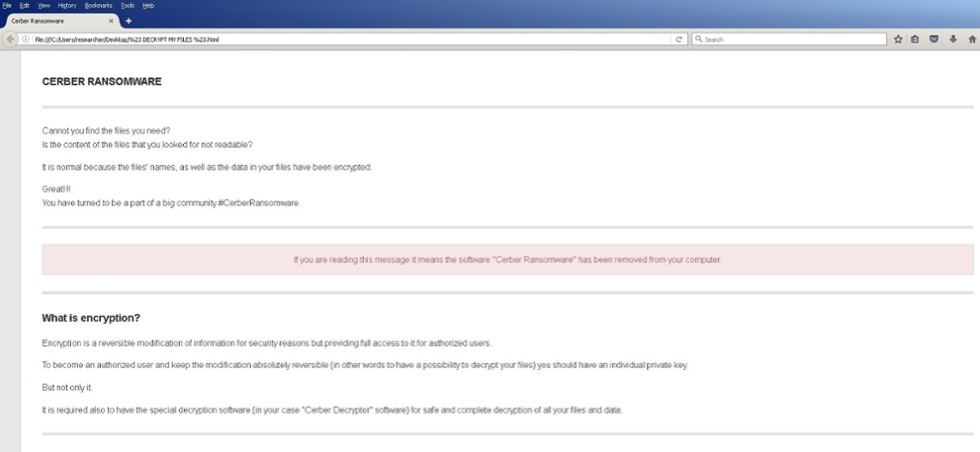
Task: Click the 'Encryption is a reversible modification' sentence
Action: click(x=267, y=343)
